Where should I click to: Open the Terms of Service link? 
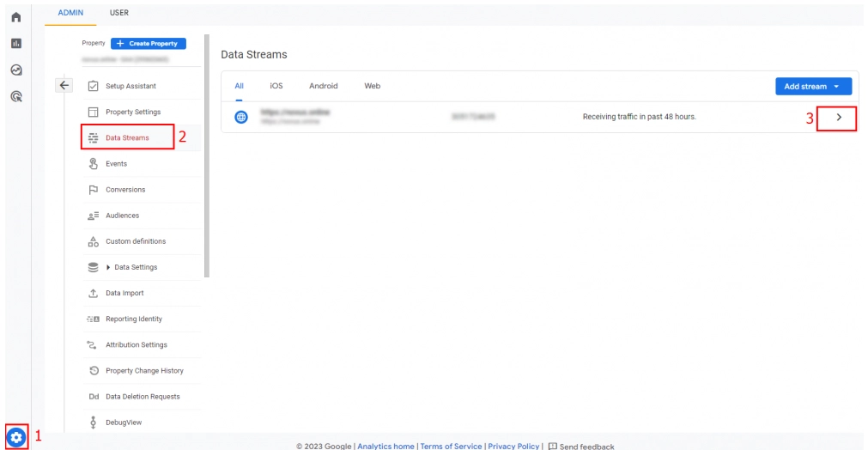point(451,446)
